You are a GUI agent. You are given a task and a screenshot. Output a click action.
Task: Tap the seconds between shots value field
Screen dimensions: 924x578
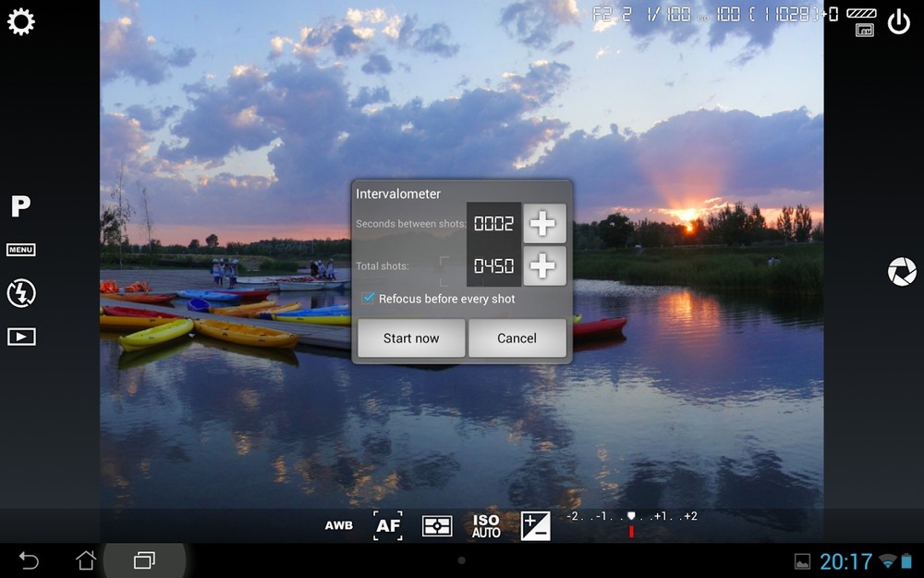point(493,224)
